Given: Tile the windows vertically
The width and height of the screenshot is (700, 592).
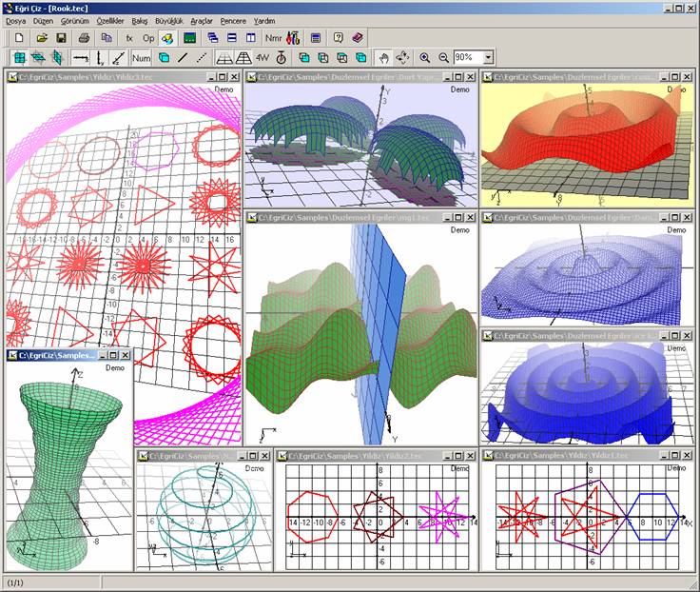Looking at the screenshot, I should coord(251,38).
